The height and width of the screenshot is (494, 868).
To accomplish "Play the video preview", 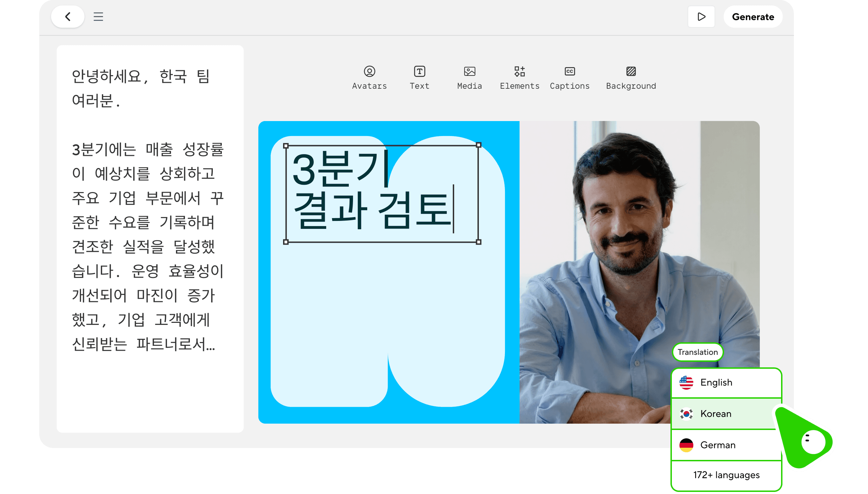I will click(701, 16).
